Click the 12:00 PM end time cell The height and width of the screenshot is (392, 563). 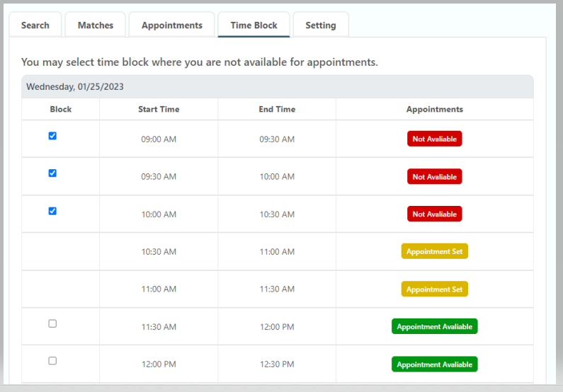pyautogui.click(x=277, y=327)
